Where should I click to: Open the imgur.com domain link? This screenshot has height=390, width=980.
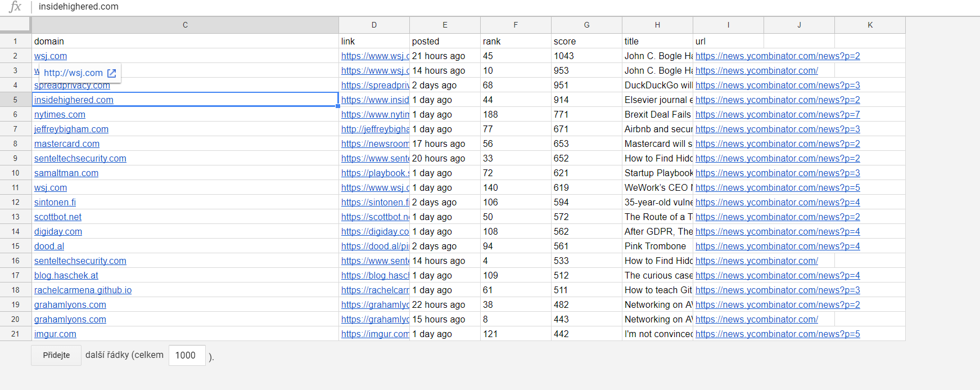click(55, 334)
